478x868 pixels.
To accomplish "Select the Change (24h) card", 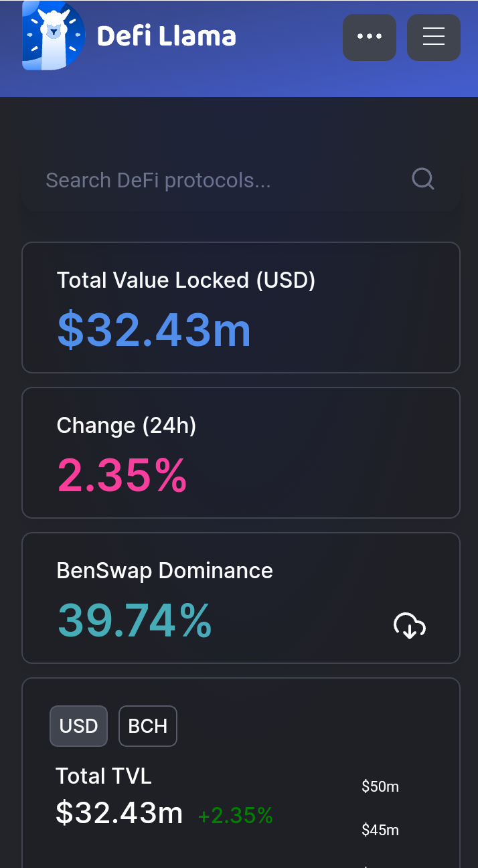I will (241, 452).
